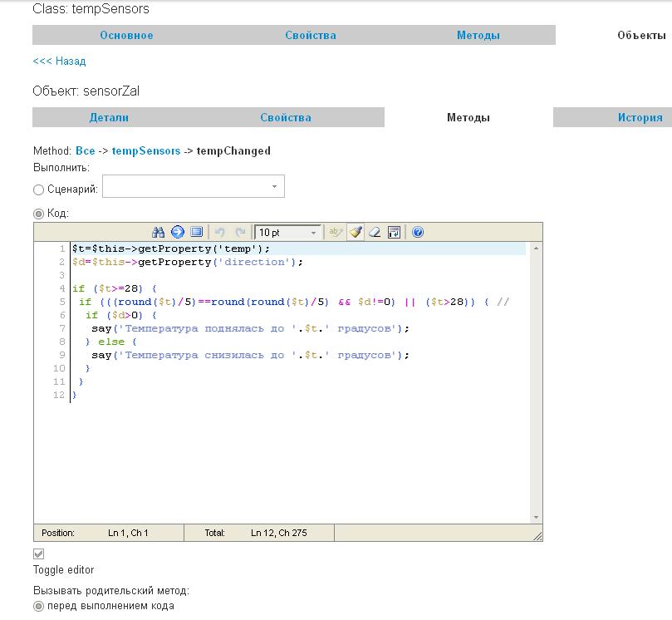
Task: Select 'перед выполнением кода' radio option
Action: (x=39, y=607)
